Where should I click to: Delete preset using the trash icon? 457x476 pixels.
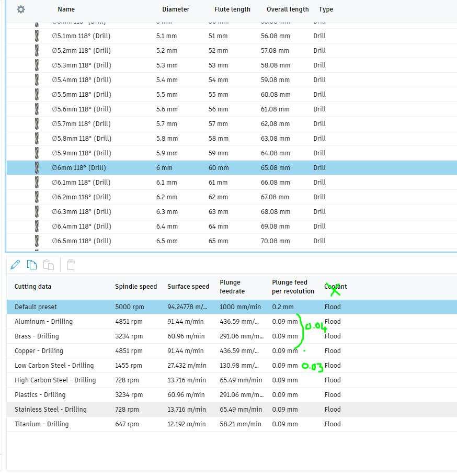[x=71, y=265]
